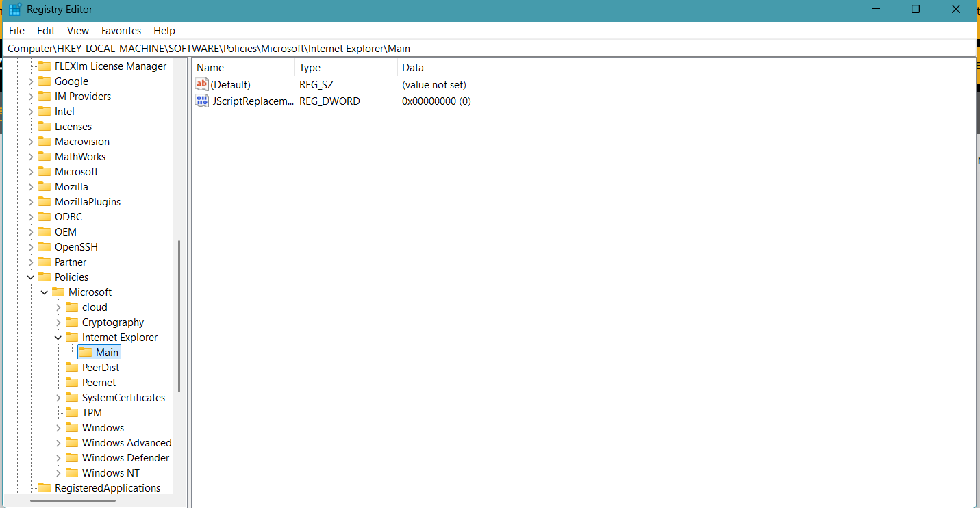The width and height of the screenshot is (980, 508).
Task: Select the OpenSSH key label
Action: [76, 247]
